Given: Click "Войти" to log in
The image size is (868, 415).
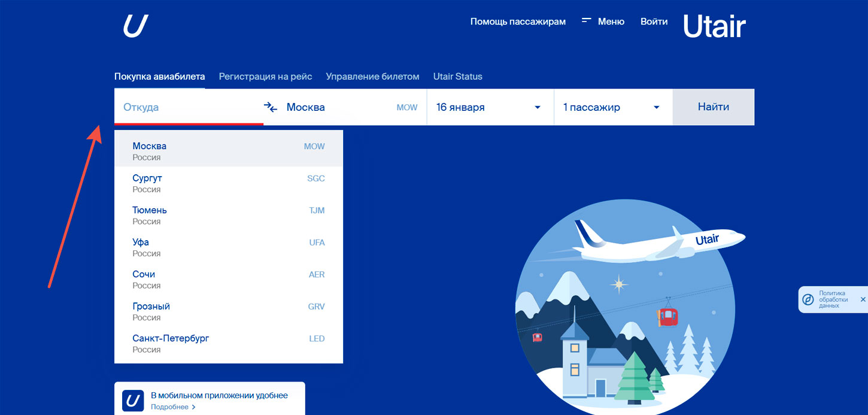Looking at the screenshot, I should point(654,21).
